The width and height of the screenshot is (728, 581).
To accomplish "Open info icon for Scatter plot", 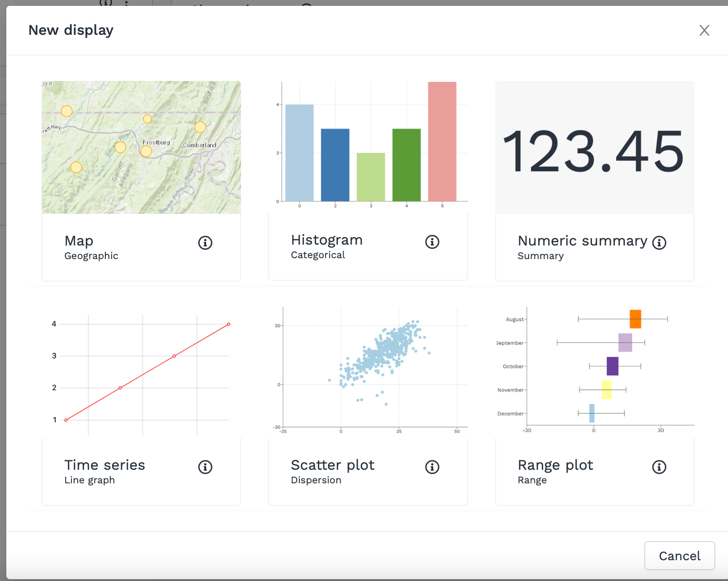I will (432, 467).
